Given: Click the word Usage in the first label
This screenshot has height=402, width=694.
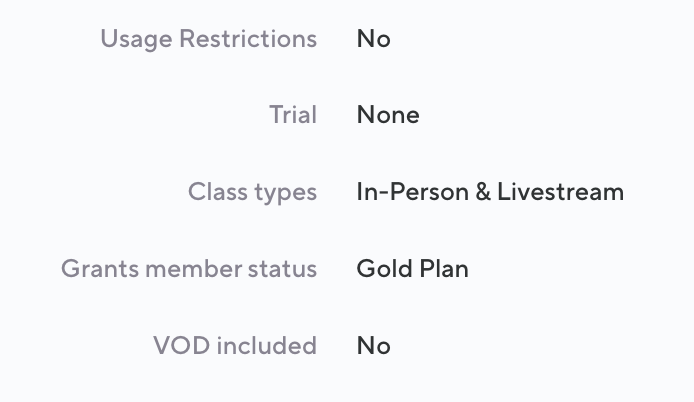Looking at the screenshot, I should point(135,39).
